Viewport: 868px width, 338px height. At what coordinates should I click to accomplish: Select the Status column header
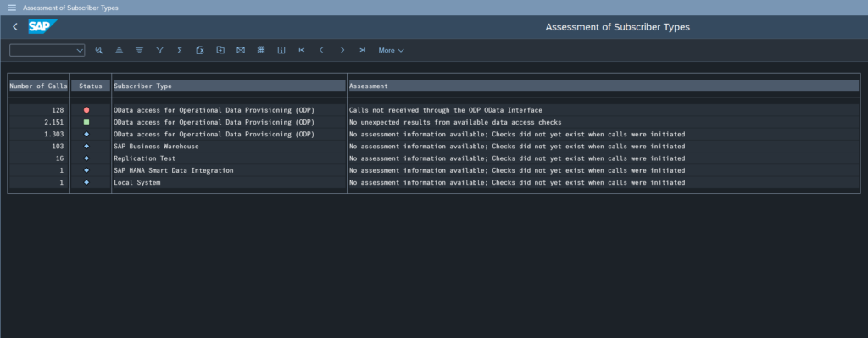[x=91, y=86]
